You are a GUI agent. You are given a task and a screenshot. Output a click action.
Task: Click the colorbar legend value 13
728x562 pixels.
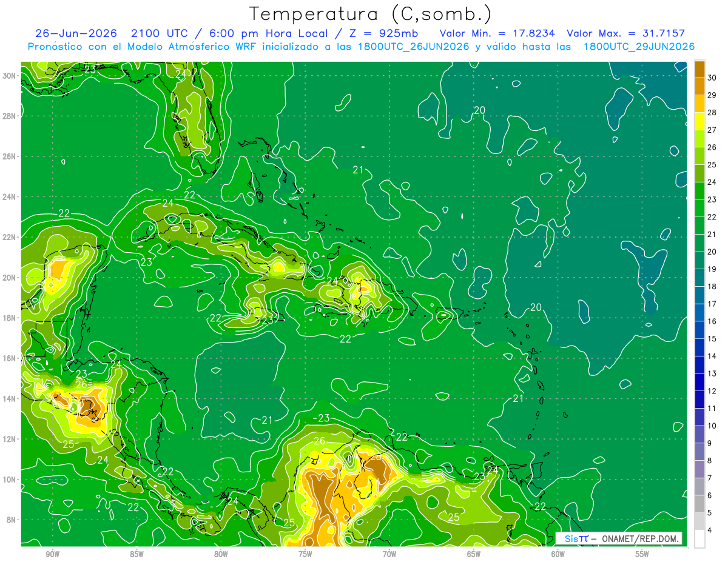point(712,373)
